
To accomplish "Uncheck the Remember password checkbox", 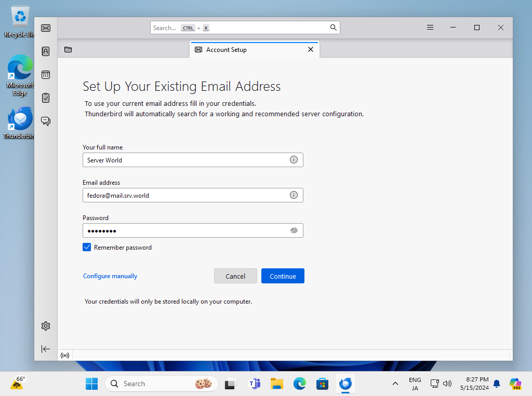I will [x=87, y=248].
